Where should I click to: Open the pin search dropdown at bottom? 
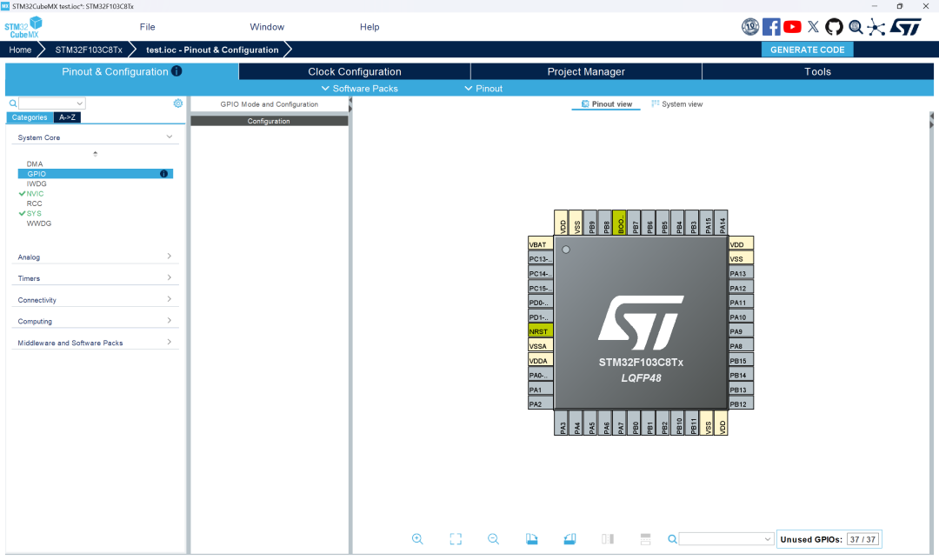pos(768,539)
